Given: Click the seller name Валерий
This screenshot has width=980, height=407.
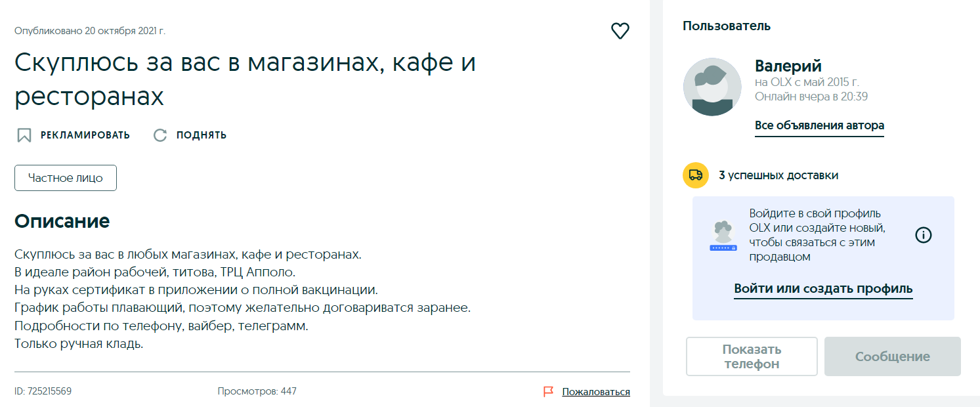Looking at the screenshot, I should (788, 66).
